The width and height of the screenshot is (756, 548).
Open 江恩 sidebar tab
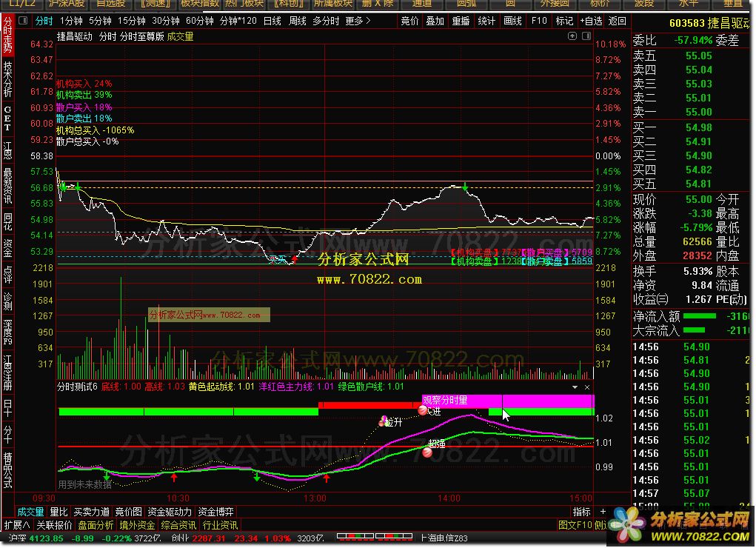coord(7,150)
